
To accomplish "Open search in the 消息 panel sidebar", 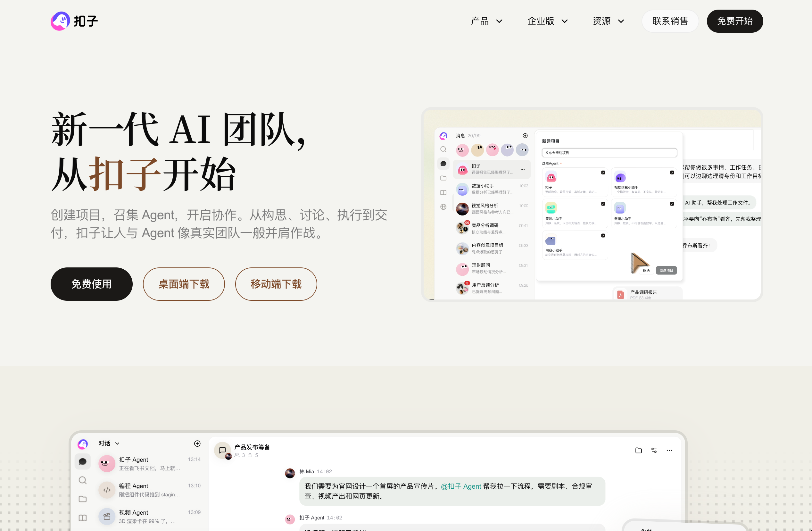I will click(x=443, y=149).
